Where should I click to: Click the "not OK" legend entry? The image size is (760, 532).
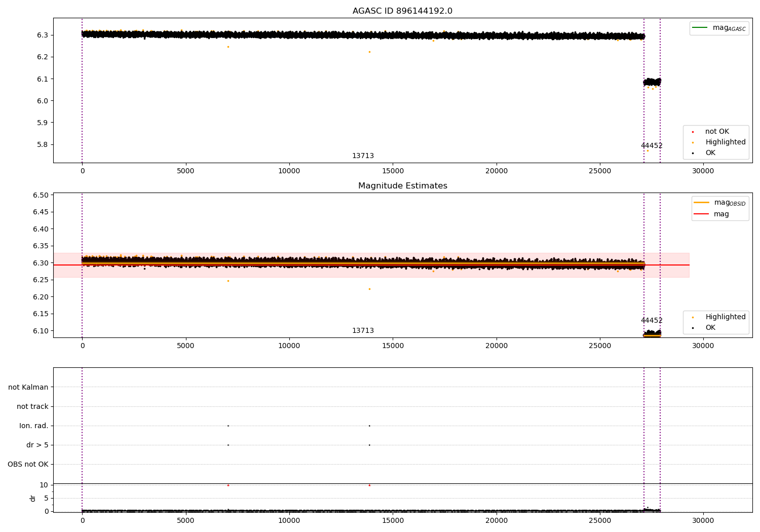[x=717, y=132]
